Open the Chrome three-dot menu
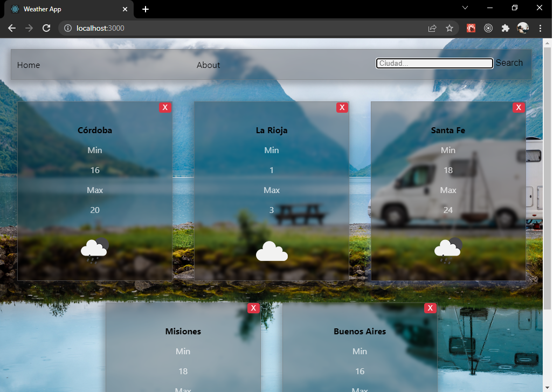The height and width of the screenshot is (392, 560). click(540, 28)
